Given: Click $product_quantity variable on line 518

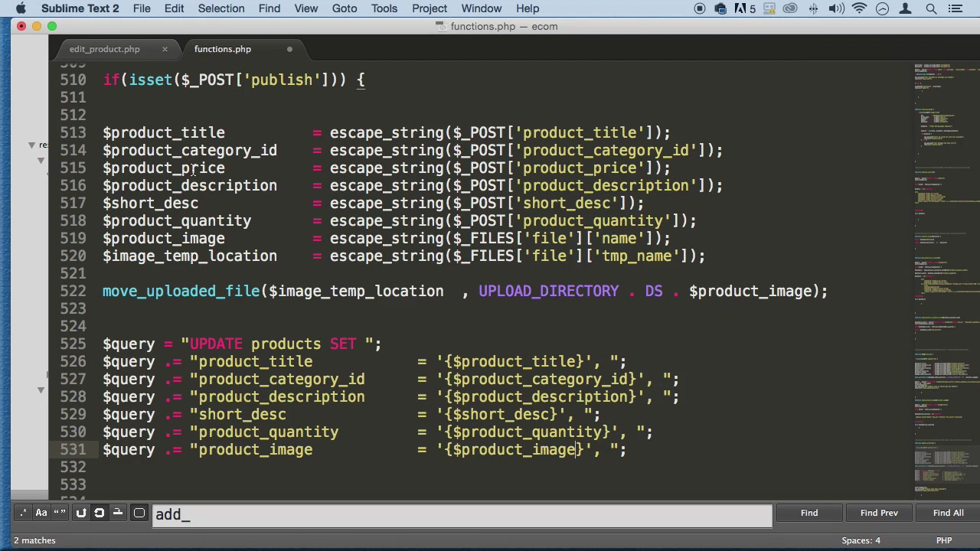Looking at the screenshot, I should click(177, 220).
